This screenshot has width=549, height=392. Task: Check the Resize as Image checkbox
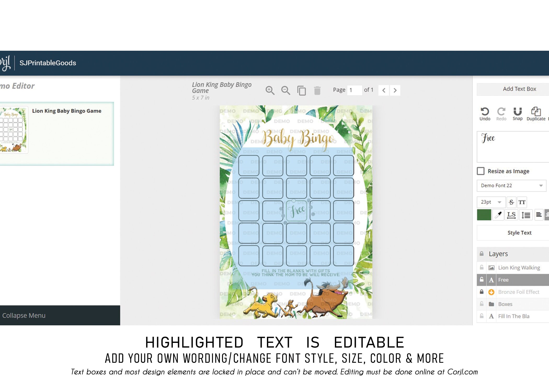click(481, 171)
